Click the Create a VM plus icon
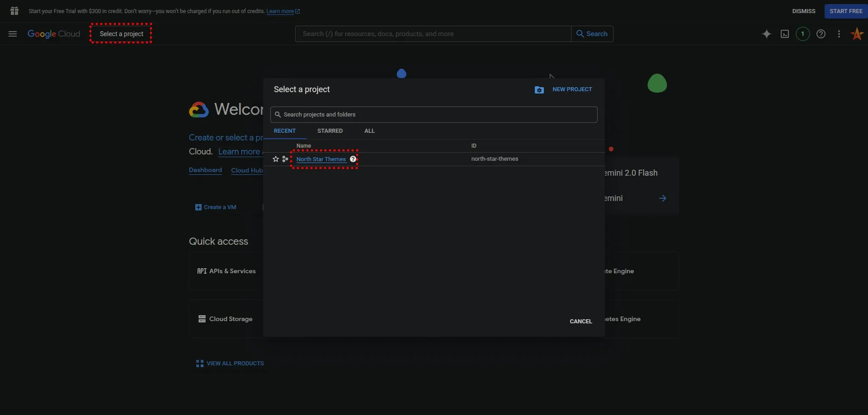This screenshot has height=415, width=868. point(198,207)
